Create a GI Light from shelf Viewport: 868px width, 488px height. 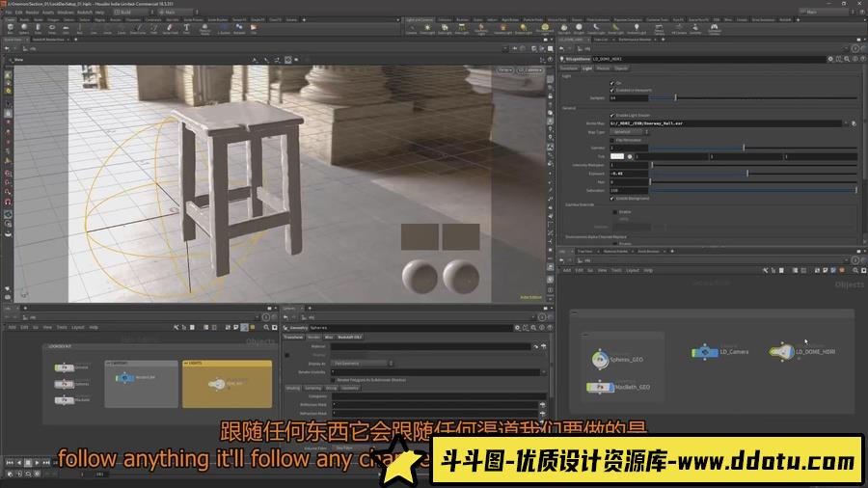pos(579,28)
